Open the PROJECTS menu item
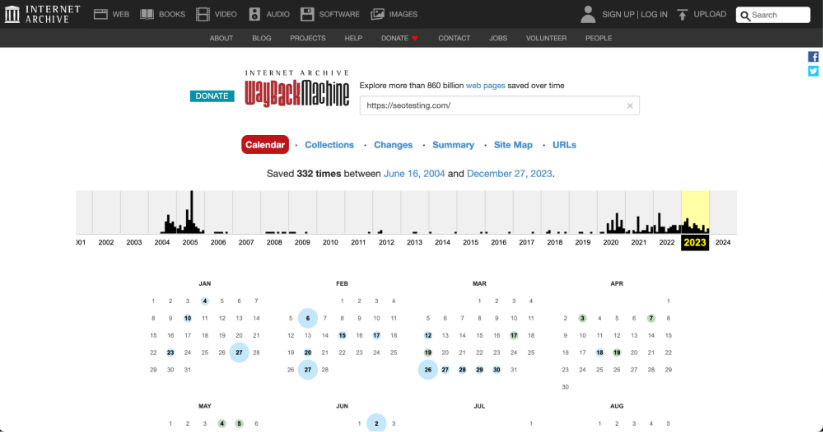Image resolution: width=823 pixels, height=432 pixels. pyautogui.click(x=308, y=38)
